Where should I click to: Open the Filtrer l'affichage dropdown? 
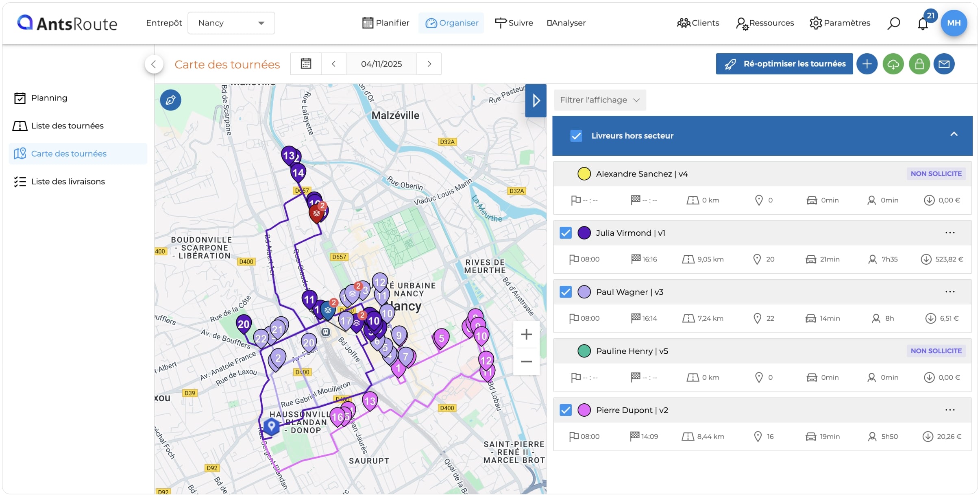[600, 100]
